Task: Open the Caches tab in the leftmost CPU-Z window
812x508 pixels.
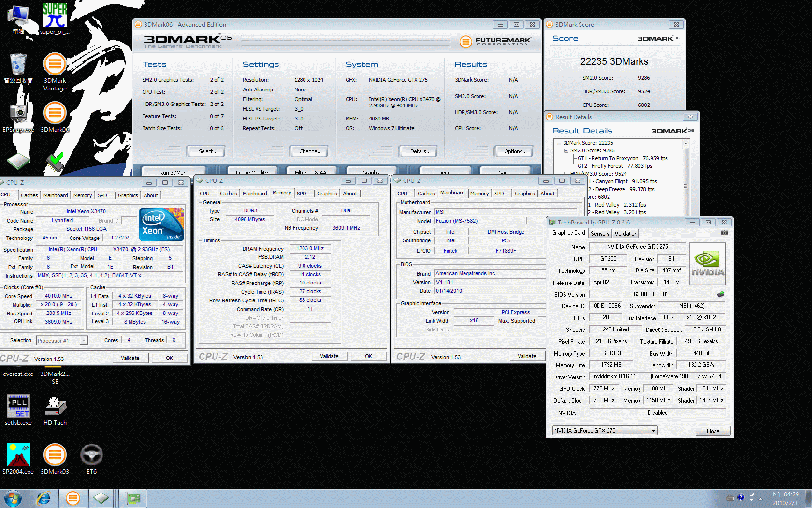Action: point(29,195)
